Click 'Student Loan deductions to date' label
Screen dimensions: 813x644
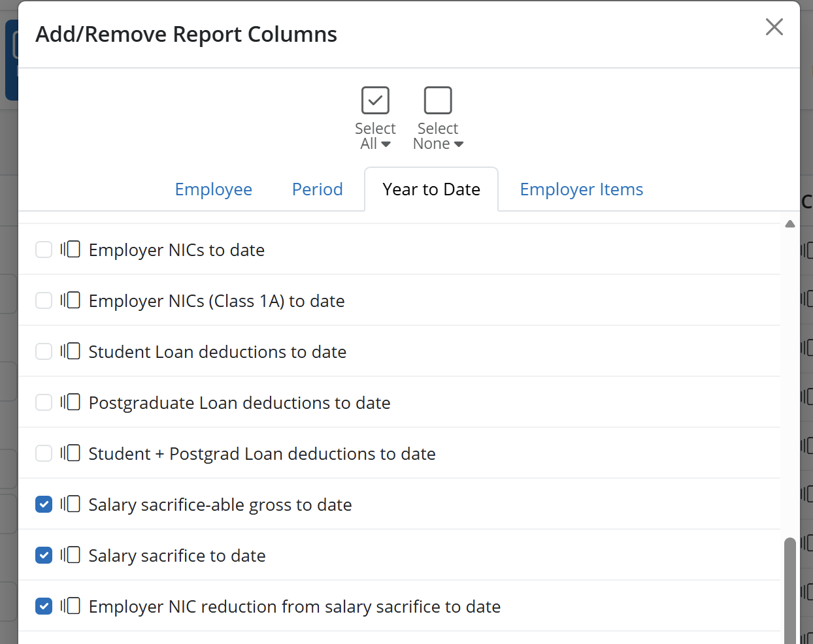[218, 352]
